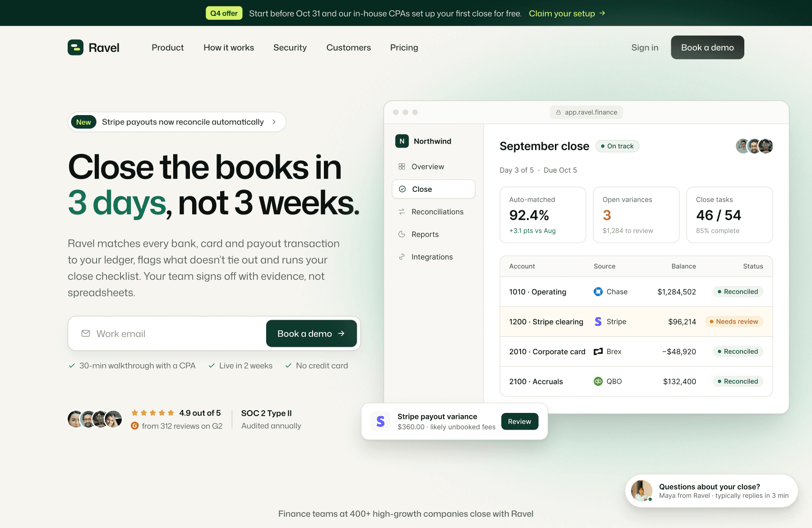Image resolution: width=812 pixels, height=528 pixels.
Task: Click the Brex logo icon
Action: 598,352
